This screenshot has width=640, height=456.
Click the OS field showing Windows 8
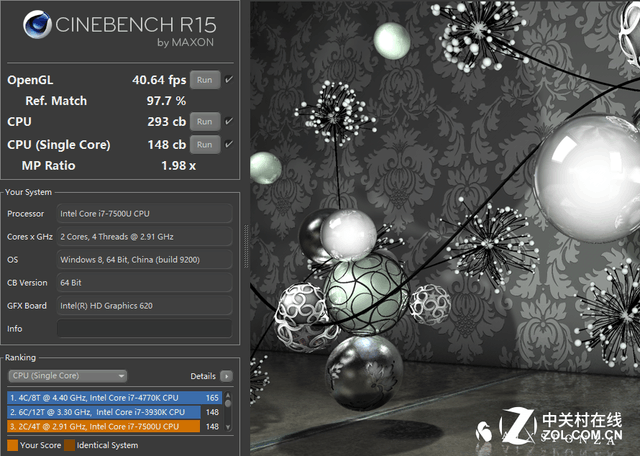coord(144,259)
